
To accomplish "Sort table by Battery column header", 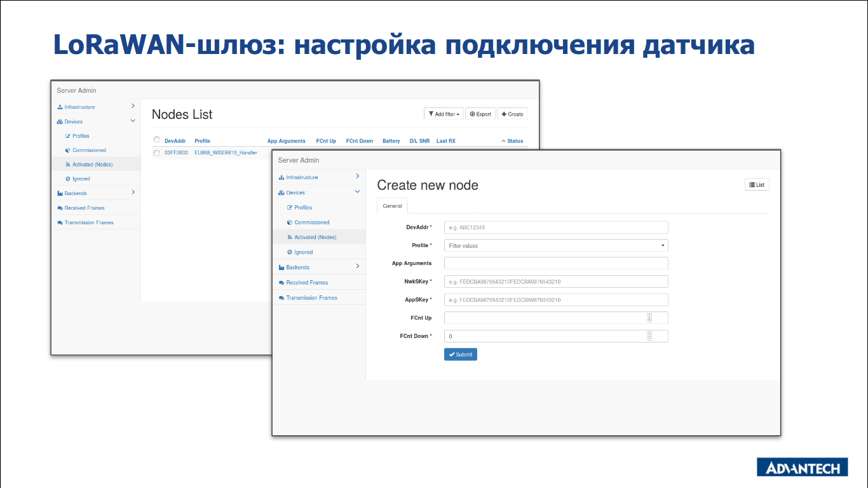I will [391, 141].
